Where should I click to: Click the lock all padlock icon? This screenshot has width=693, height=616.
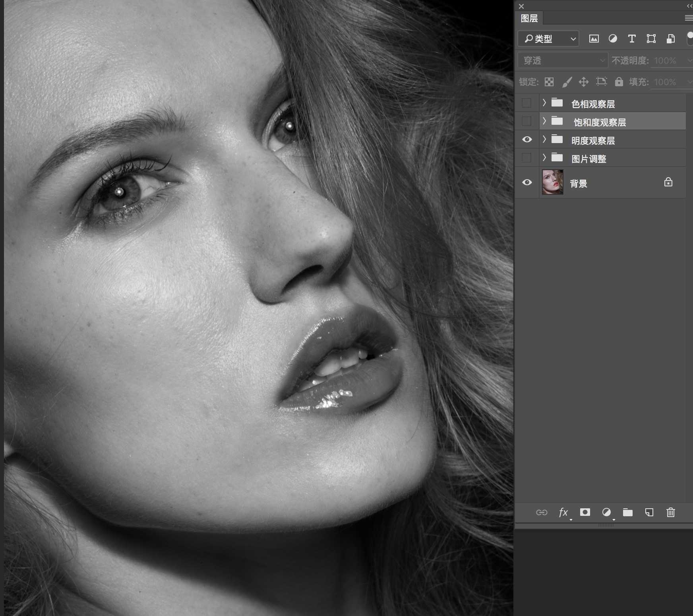coord(619,81)
